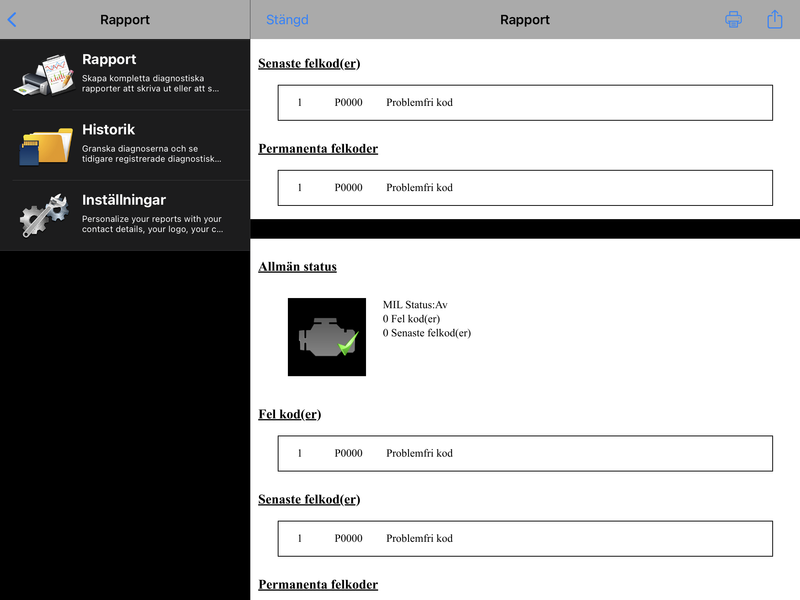Open the Inställningar menu entry
The image size is (800, 600).
[x=125, y=215]
